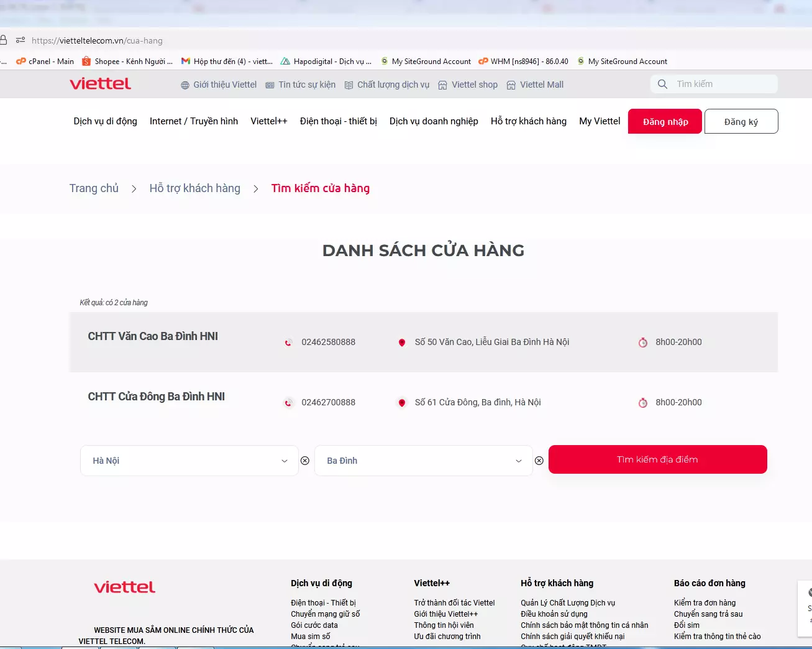Click the browser address bar URL

pyautogui.click(x=97, y=40)
